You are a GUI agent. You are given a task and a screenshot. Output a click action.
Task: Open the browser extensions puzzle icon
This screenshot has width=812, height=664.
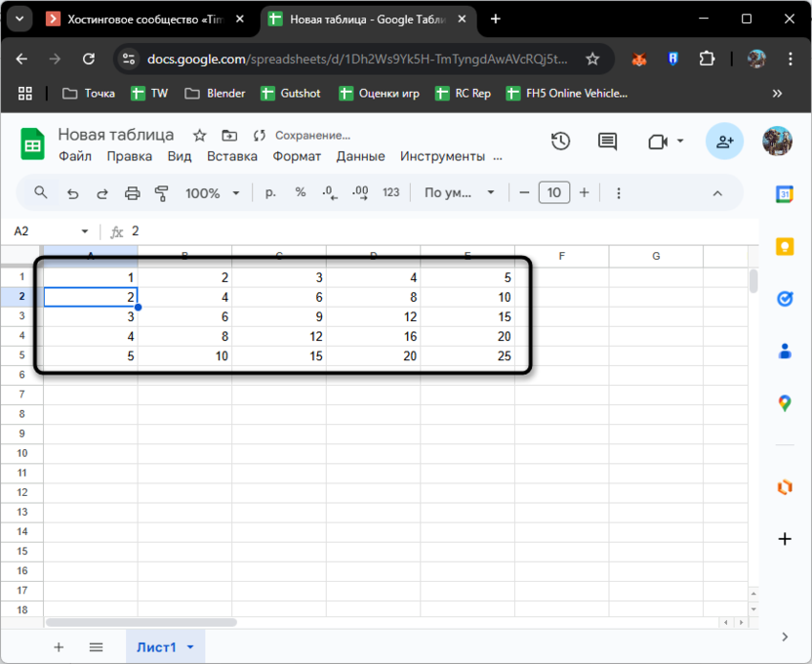(707, 59)
